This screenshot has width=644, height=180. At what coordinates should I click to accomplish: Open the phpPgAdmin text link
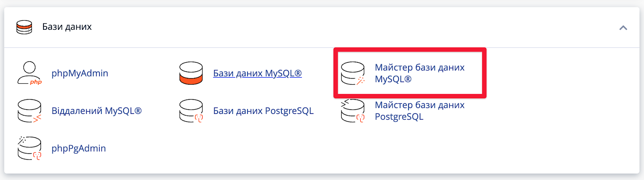[78, 148]
